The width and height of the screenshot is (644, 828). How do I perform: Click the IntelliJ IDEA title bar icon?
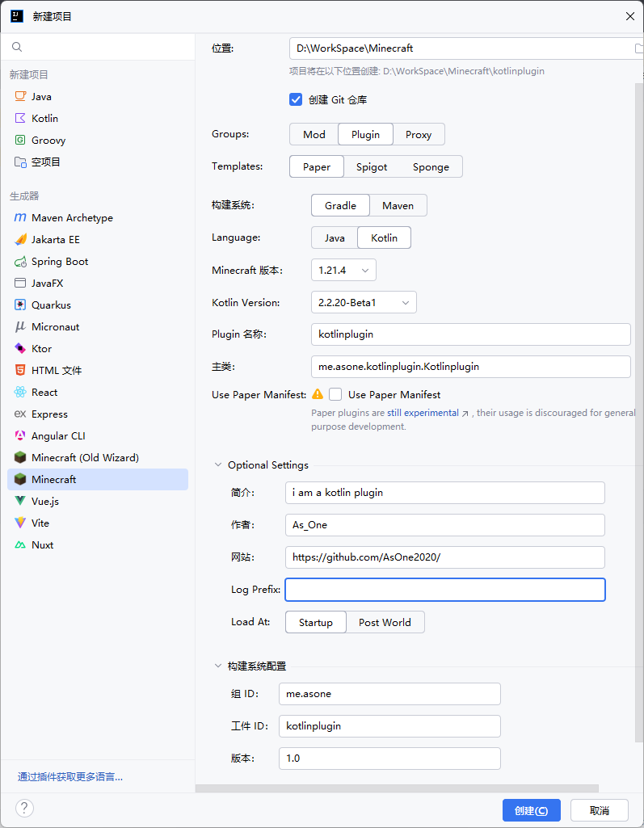(17, 16)
